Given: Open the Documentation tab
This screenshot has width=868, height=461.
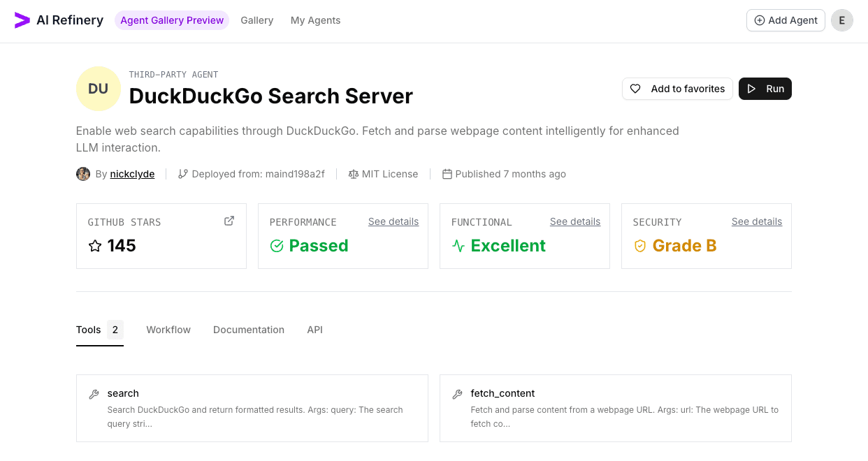Looking at the screenshot, I should 249,330.
